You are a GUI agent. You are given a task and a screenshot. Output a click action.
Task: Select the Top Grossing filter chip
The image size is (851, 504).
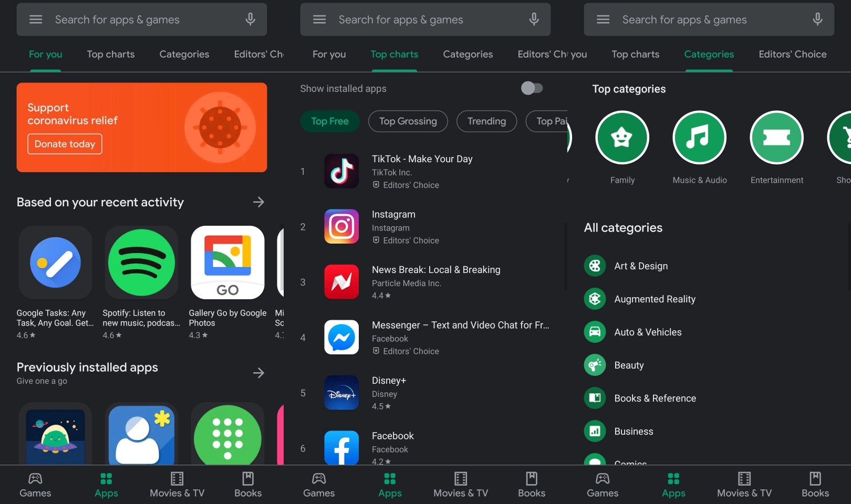coord(408,121)
